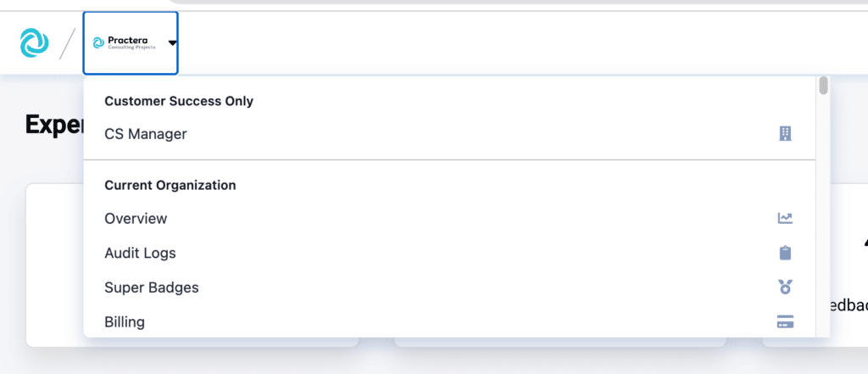Click the dropdown menu scrollbar thumb
The width and height of the screenshot is (868, 374).
coord(823,87)
